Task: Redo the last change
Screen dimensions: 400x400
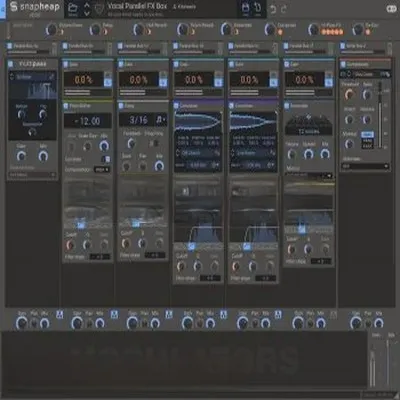Action: point(283,9)
